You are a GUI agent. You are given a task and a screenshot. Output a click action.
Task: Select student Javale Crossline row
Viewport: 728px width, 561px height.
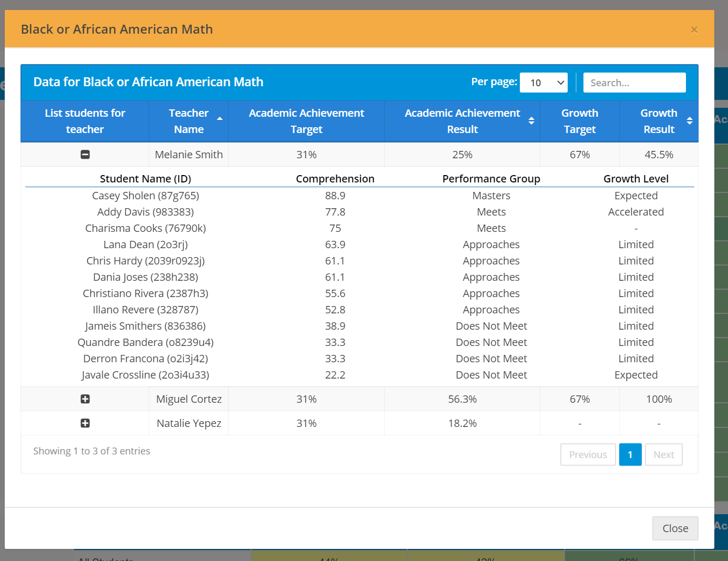(x=146, y=375)
